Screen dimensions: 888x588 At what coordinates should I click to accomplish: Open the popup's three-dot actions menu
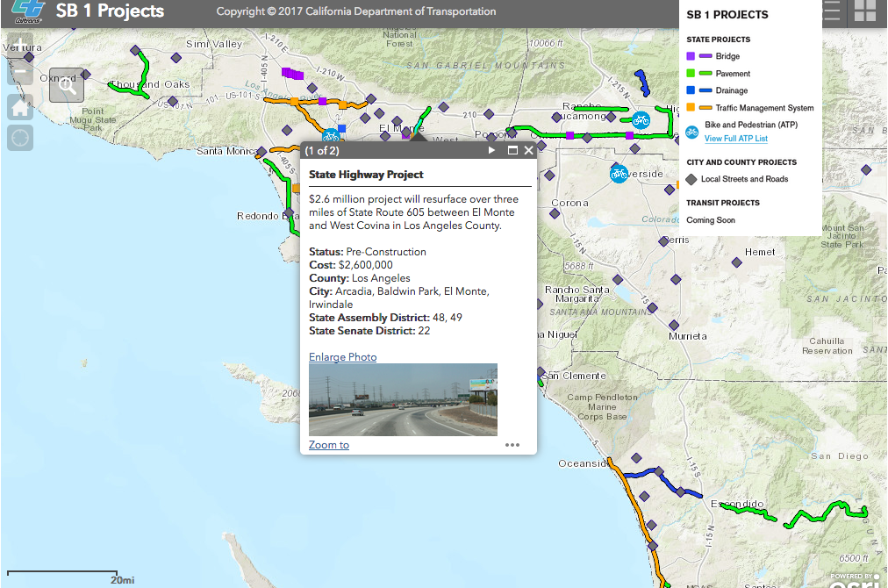click(x=512, y=445)
